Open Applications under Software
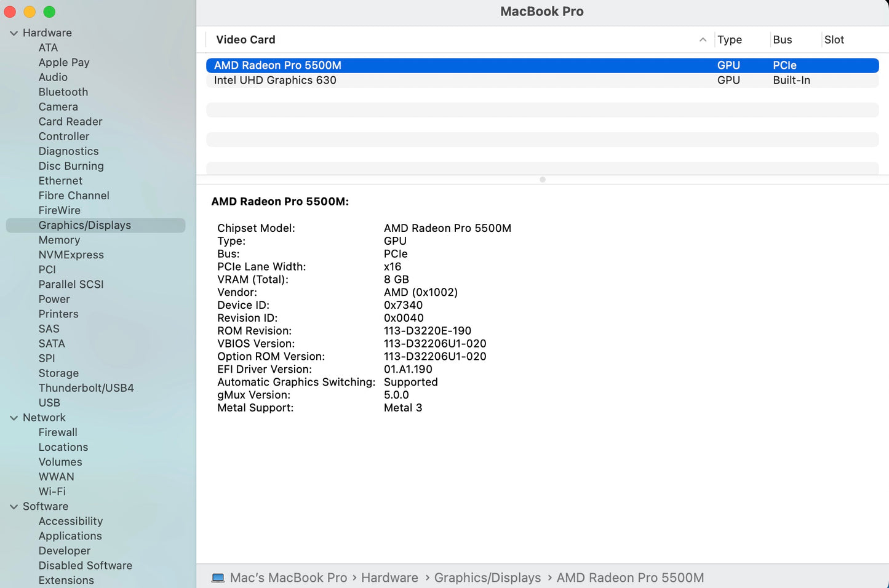This screenshot has width=889, height=588. pos(70,536)
